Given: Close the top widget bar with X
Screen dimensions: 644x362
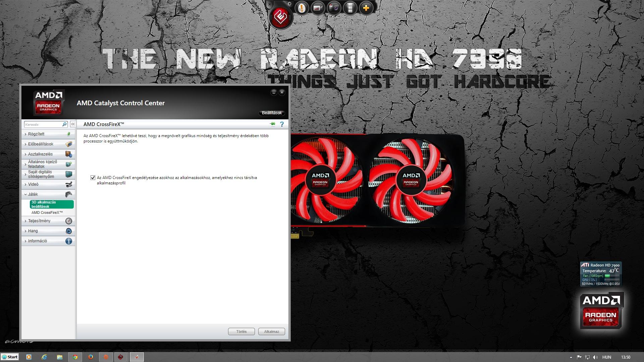Looking at the screenshot, I should click(269, 4).
